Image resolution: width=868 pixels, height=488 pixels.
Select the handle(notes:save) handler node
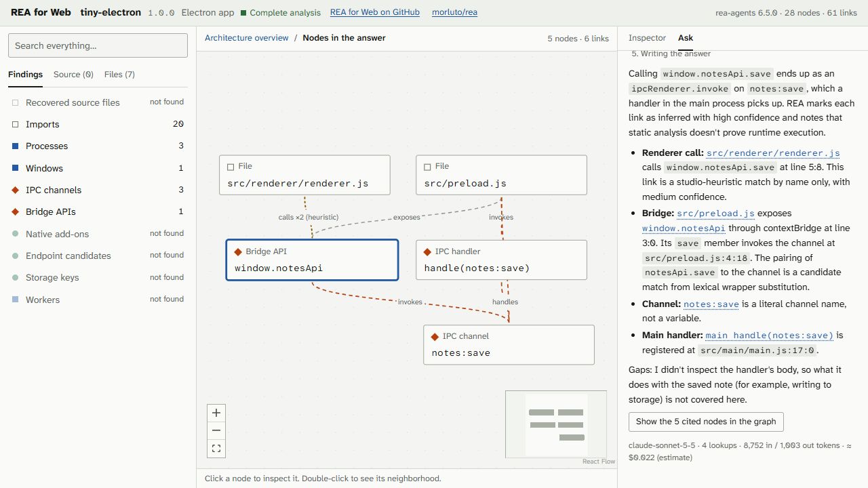click(x=501, y=260)
